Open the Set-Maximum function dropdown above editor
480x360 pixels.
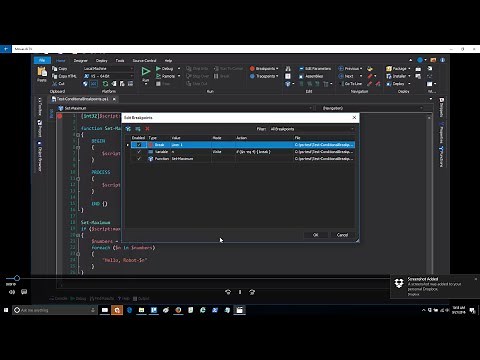[186, 108]
